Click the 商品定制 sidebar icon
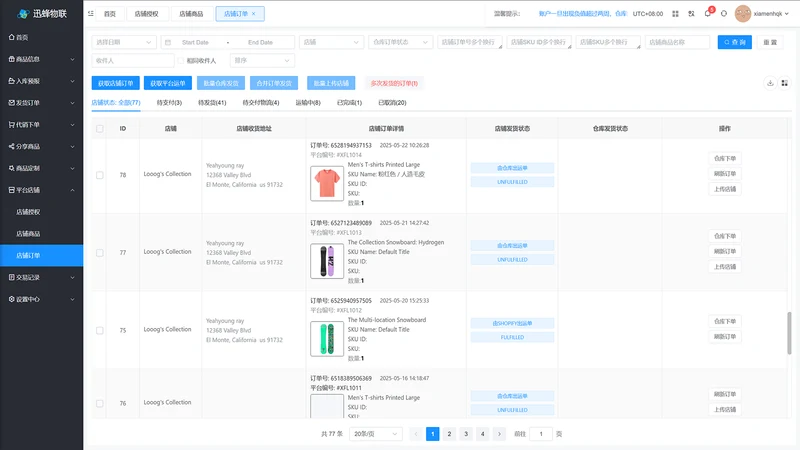 pyautogui.click(x=12, y=168)
